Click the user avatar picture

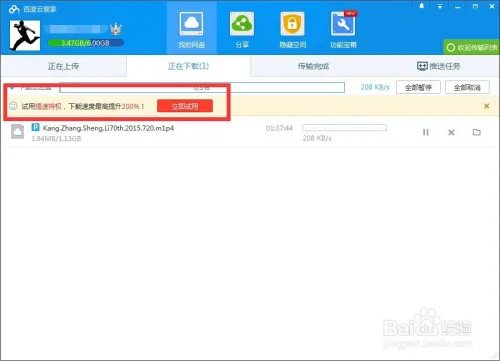[25, 36]
